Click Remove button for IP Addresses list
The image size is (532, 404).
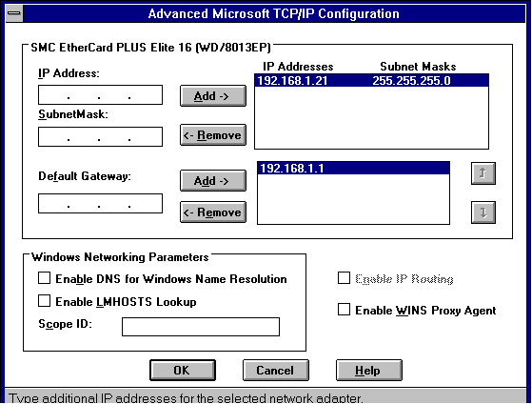coord(213,135)
